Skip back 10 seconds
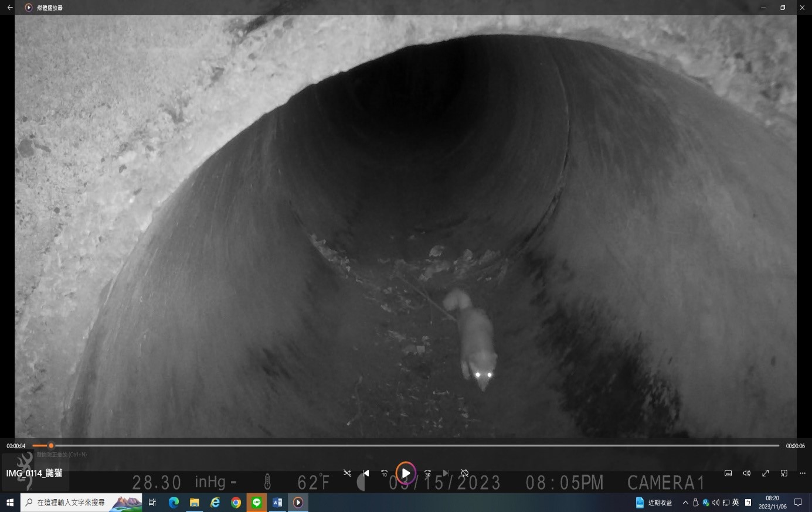Screen dimensions: 812x512 click(385, 473)
